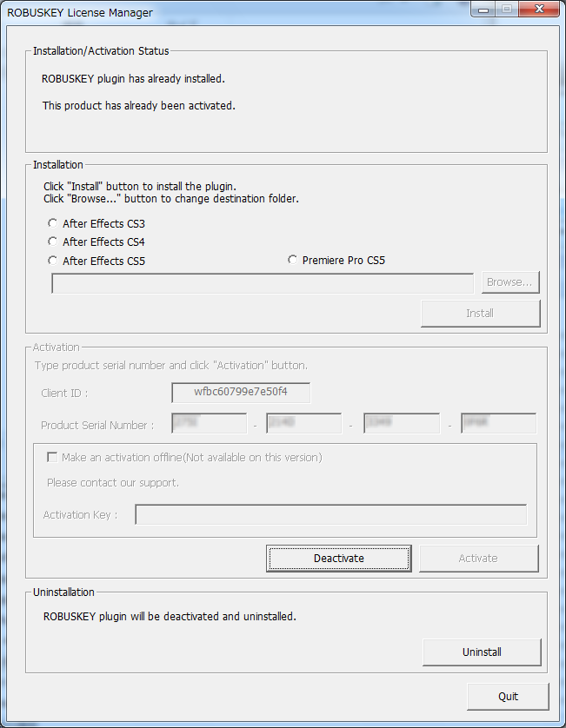Image resolution: width=566 pixels, height=728 pixels.
Task: Click the 'Product Serial Number :' label
Action: pos(97,426)
